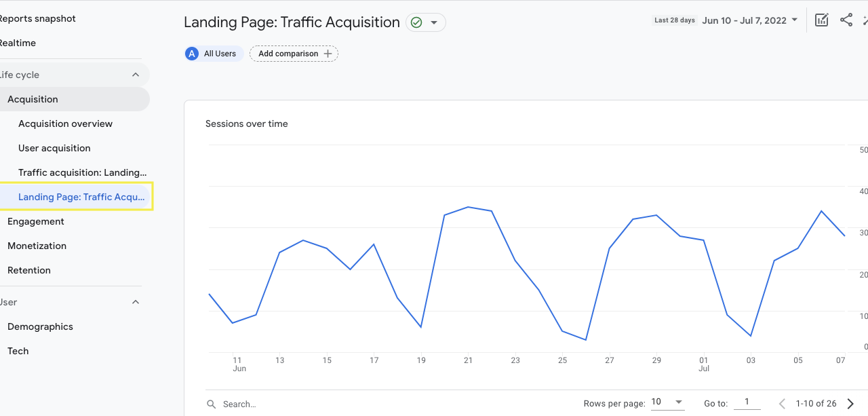The height and width of the screenshot is (416, 868).
Task: Go to next page of table rows
Action: pos(850,404)
